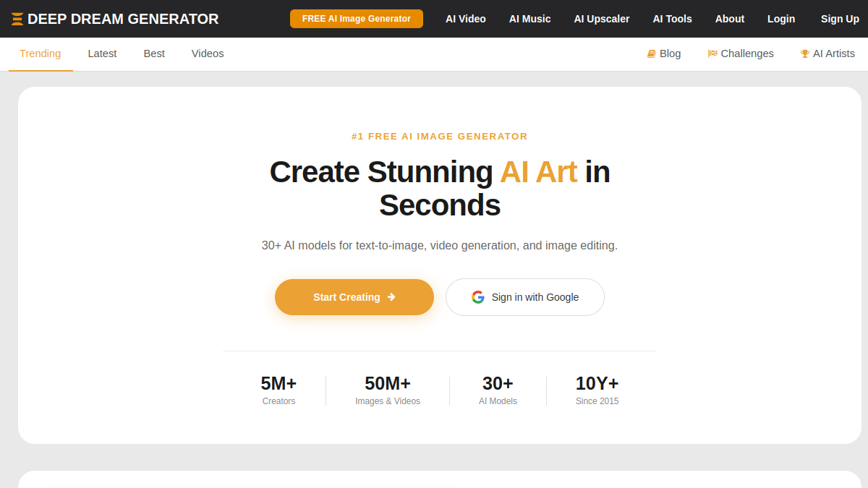
Task: Open the About menu item
Action: [730, 19]
